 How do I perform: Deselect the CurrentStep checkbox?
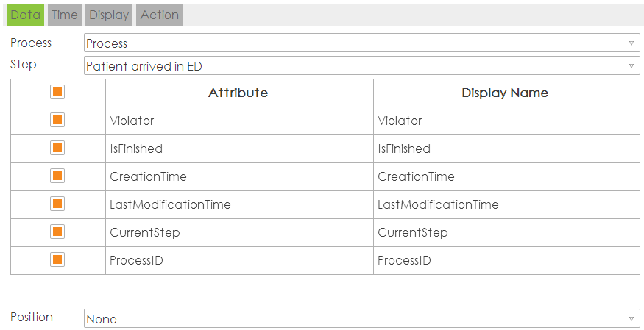(57, 232)
